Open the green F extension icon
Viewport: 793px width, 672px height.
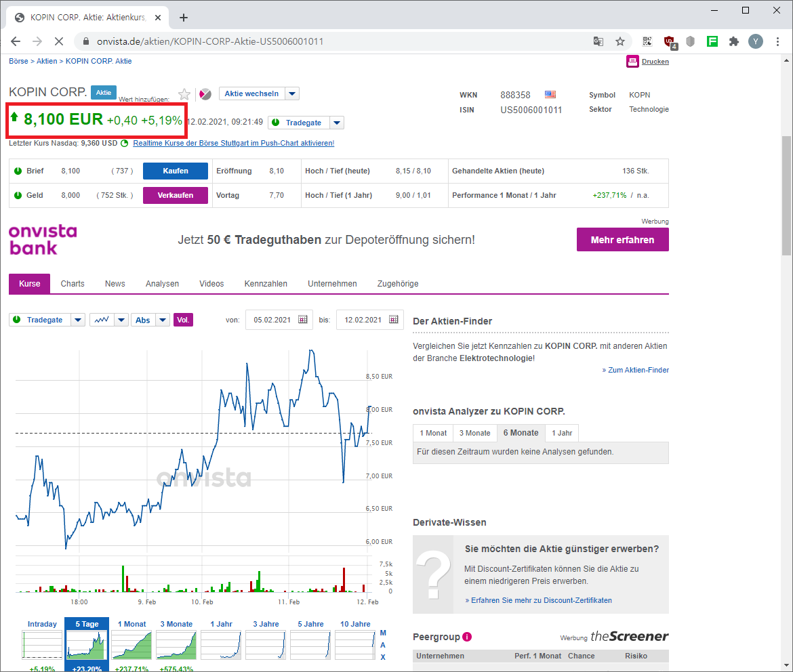pyautogui.click(x=712, y=41)
